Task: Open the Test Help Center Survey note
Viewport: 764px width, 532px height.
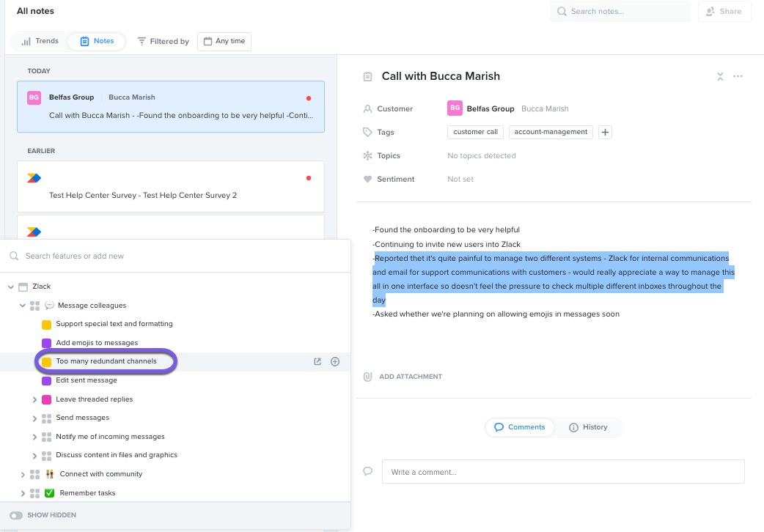Action: (x=171, y=186)
